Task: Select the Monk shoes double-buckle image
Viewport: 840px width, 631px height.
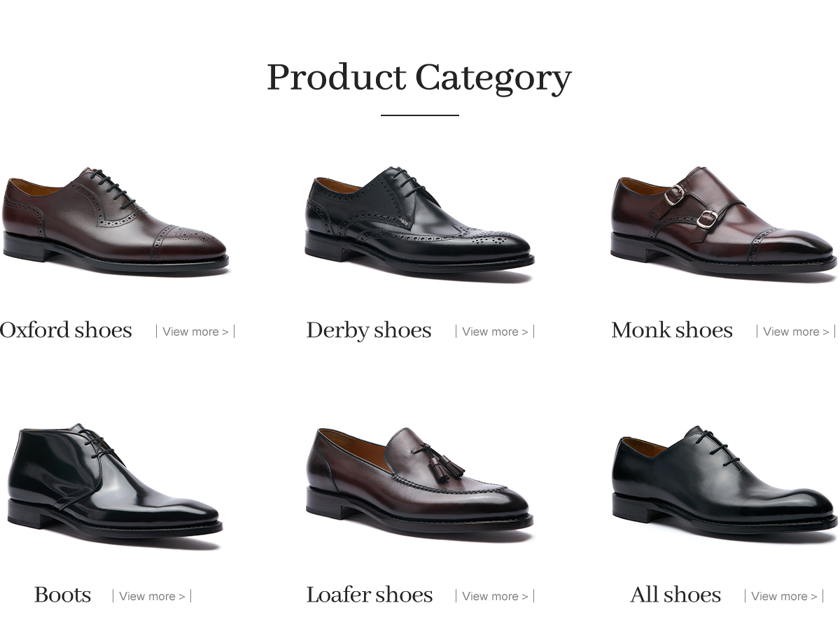Action: click(x=724, y=221)
